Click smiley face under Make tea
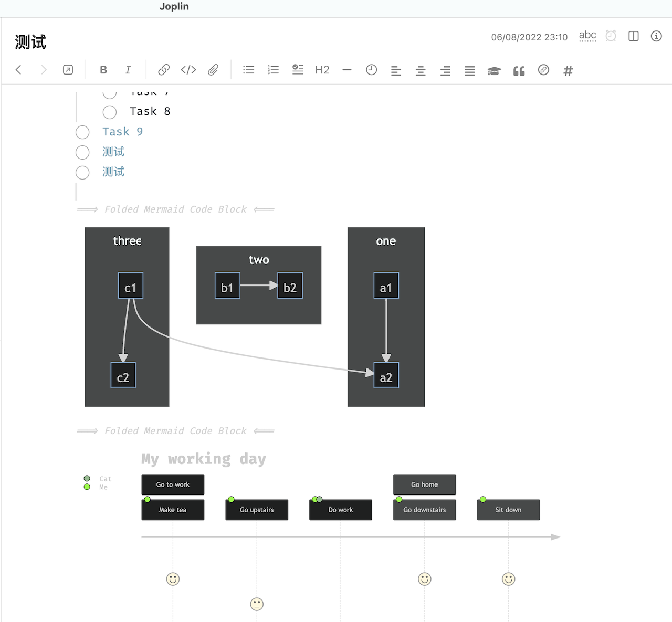The height and width of the screenshot is (622, 672). (173, 579)
